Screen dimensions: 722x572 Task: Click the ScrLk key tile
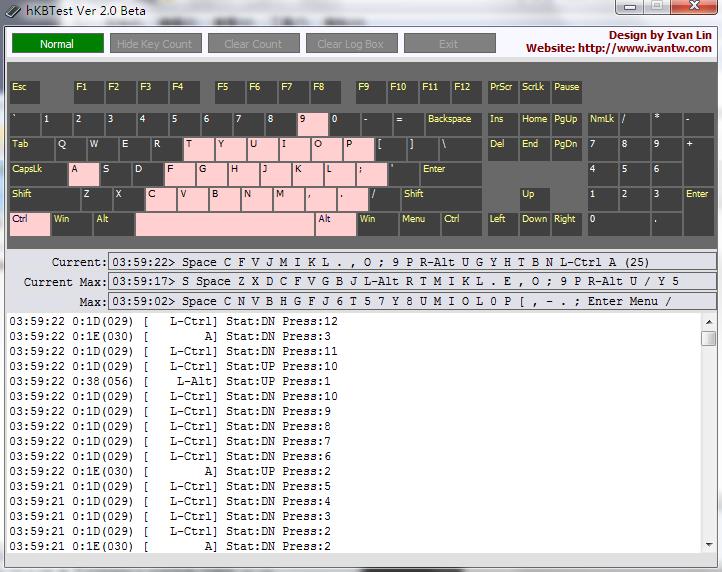[534, 92]
